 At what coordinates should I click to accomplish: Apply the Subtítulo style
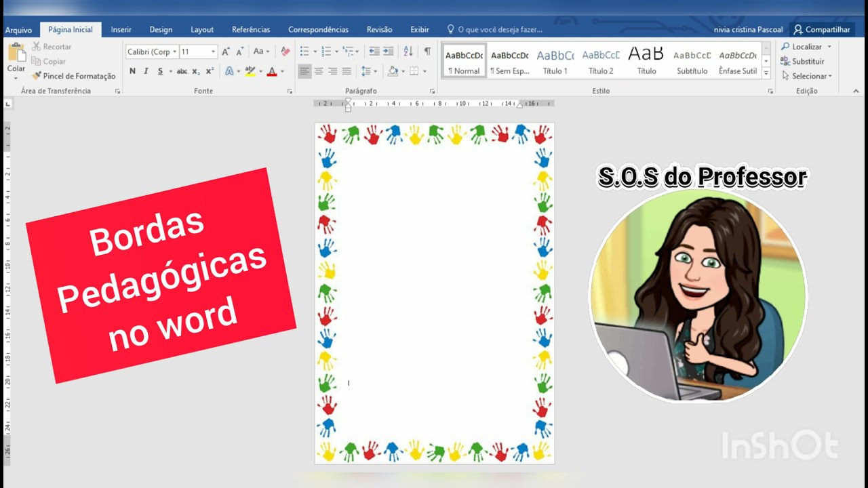pos(692,60)
